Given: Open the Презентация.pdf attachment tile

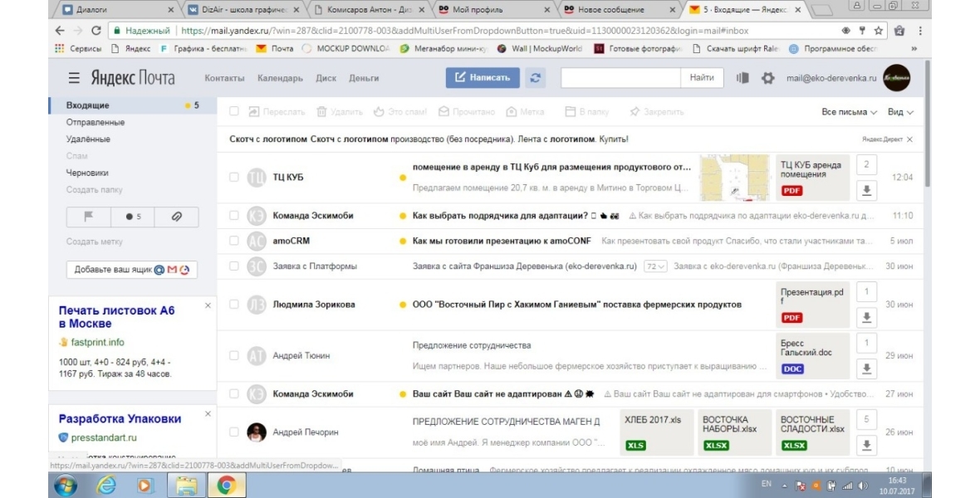Looking at the screenshot, I should [x=812, y=305].
